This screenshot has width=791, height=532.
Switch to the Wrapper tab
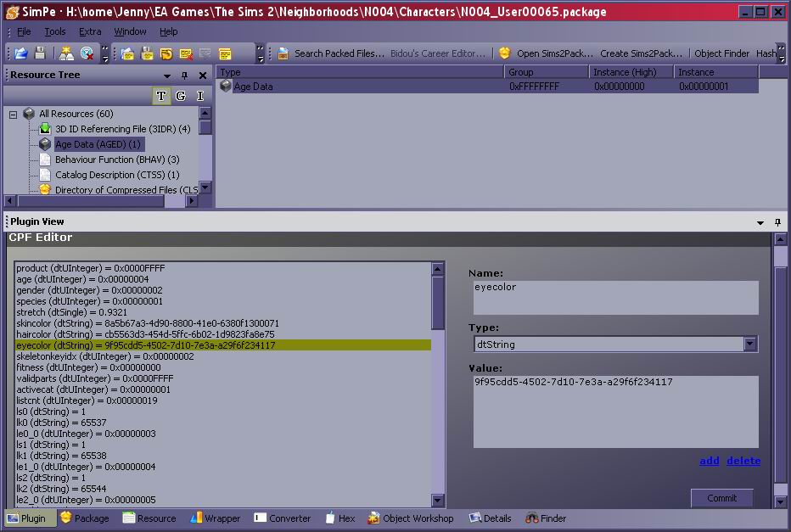click(216, 518)
